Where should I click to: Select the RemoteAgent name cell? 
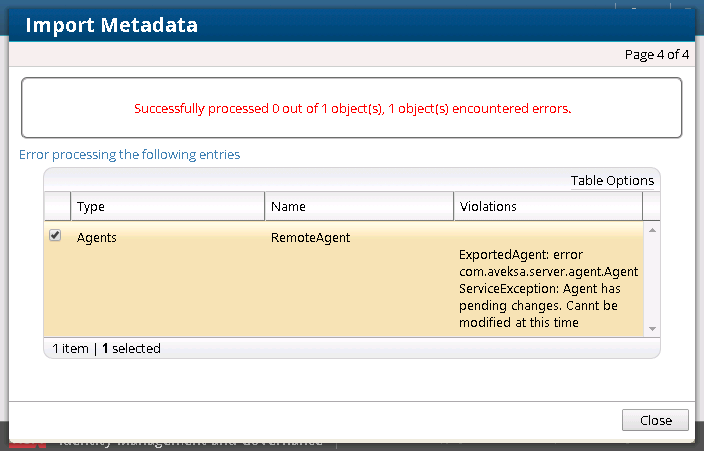point(310,238)
